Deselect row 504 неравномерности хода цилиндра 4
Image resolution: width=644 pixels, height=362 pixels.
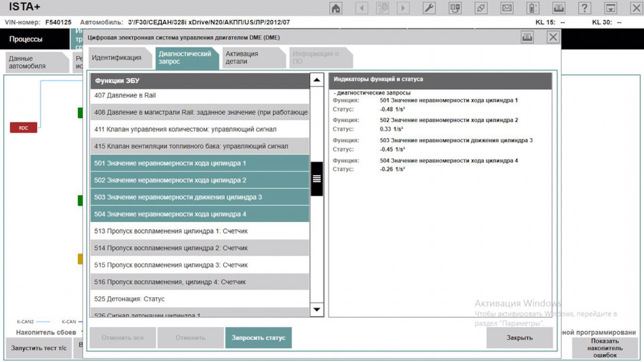200,214
